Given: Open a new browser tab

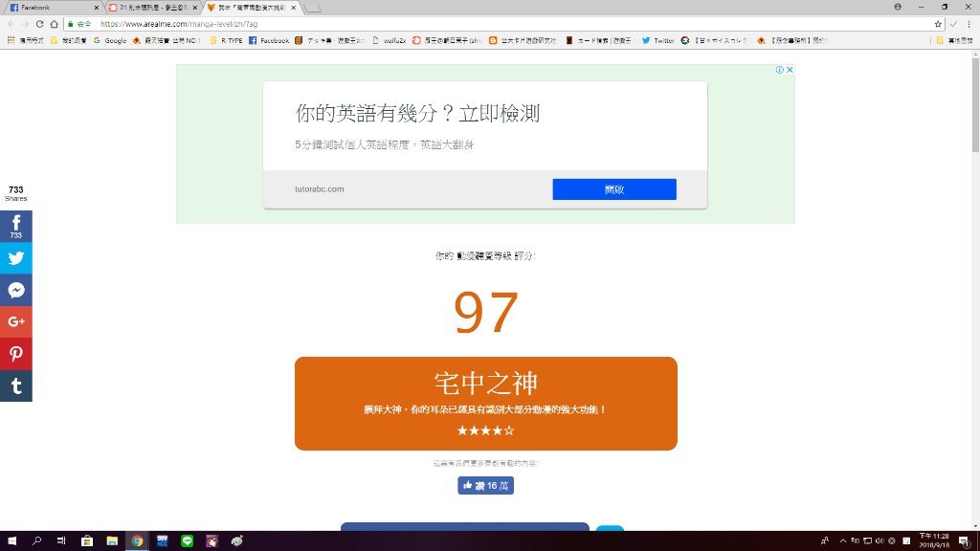Looking at the screenshot, I should point(313,8).
